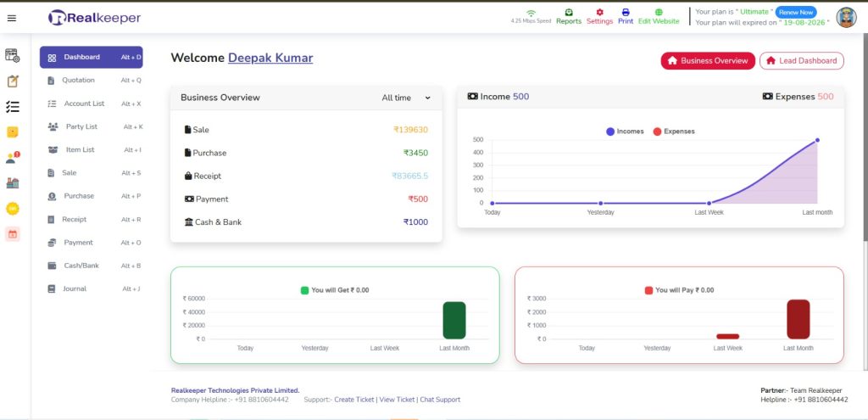Click the Cash & Bank building icon
Image resolution: width=868 pixels, height=420 pixels.
click(x=189, y=222)
